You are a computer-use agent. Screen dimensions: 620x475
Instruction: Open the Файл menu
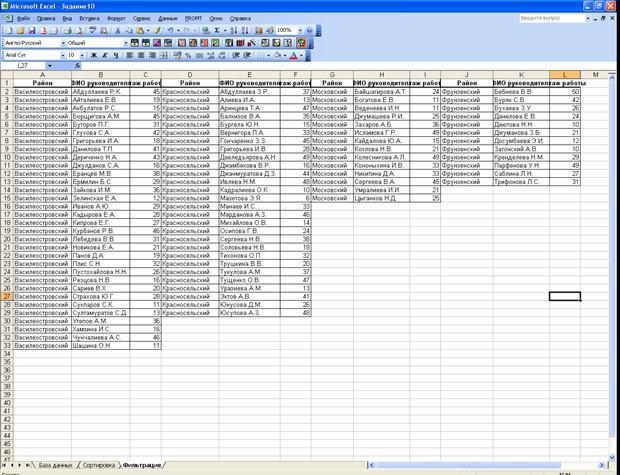tap(23, 18)
